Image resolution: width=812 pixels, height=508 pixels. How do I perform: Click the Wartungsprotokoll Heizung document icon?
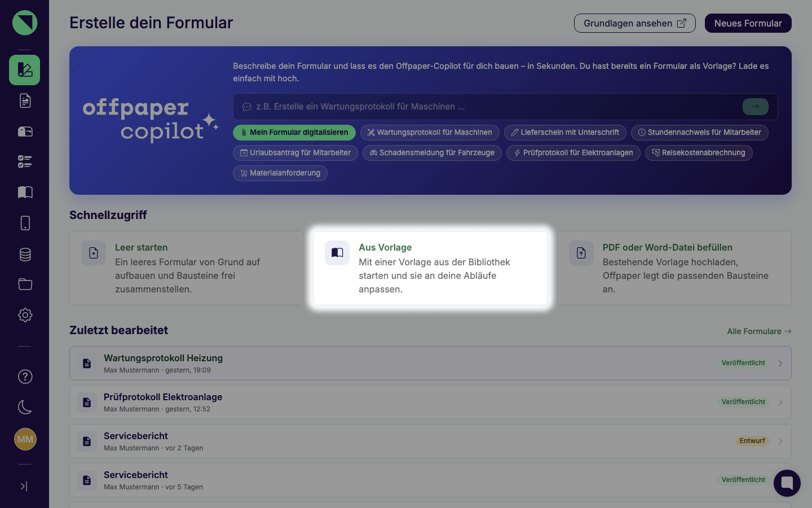tap(87, 364)
